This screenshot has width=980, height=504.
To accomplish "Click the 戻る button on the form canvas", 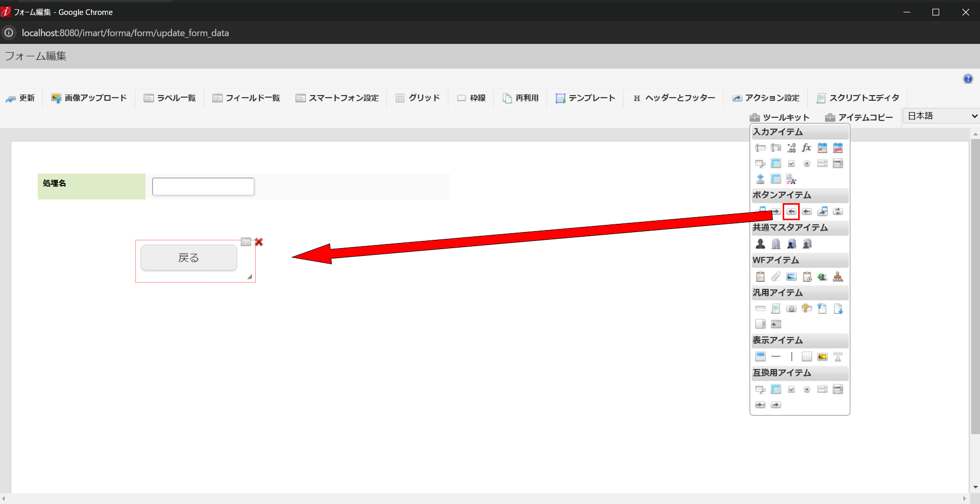I will pyautogui.click(x=189, y=258).
